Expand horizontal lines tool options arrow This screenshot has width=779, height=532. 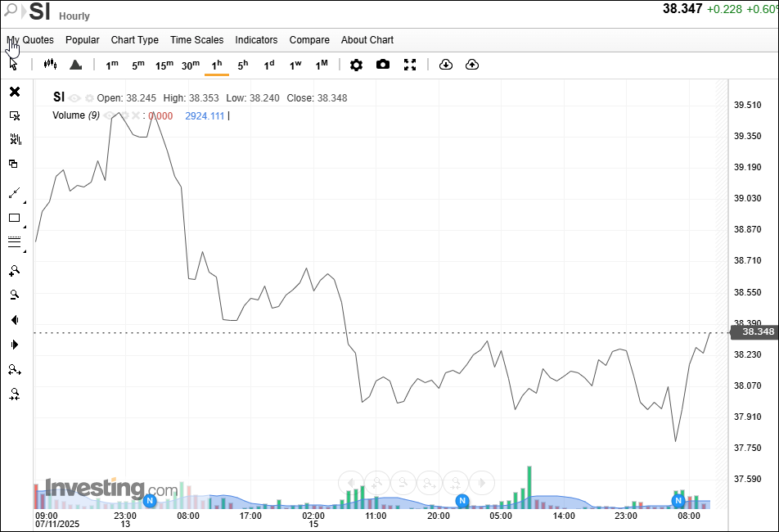25,250
